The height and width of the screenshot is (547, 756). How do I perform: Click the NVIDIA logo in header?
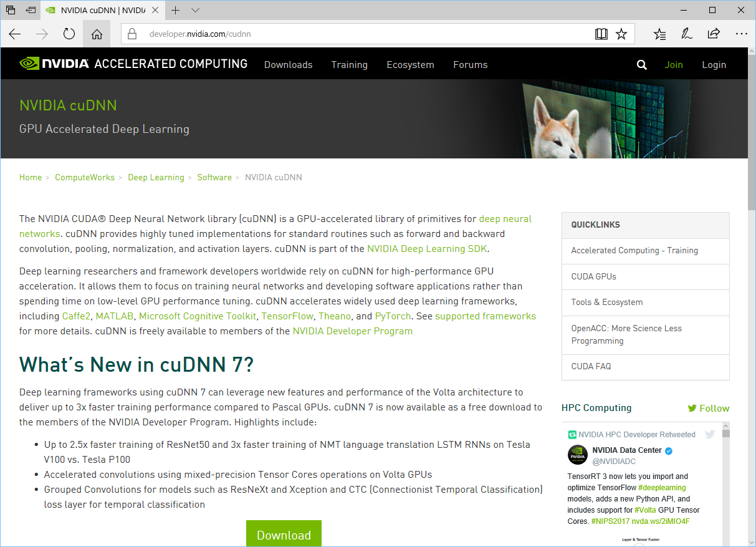click(54, 64)
